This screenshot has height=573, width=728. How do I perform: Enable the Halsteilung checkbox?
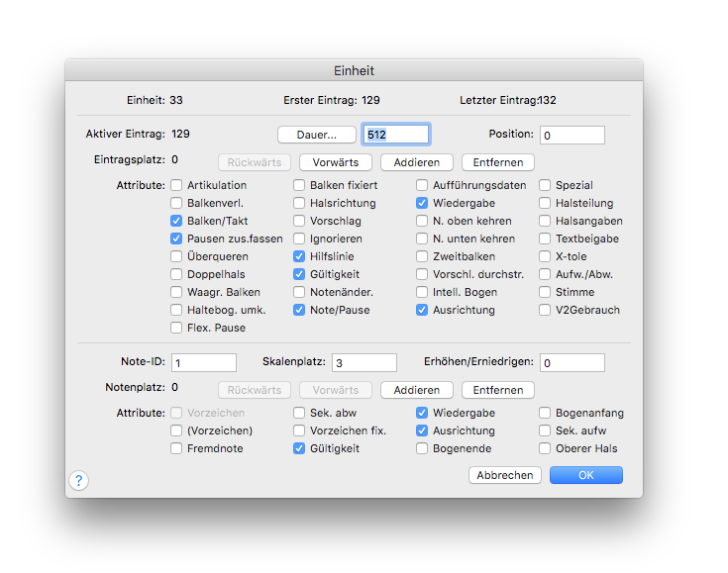(x=545, y=203)
